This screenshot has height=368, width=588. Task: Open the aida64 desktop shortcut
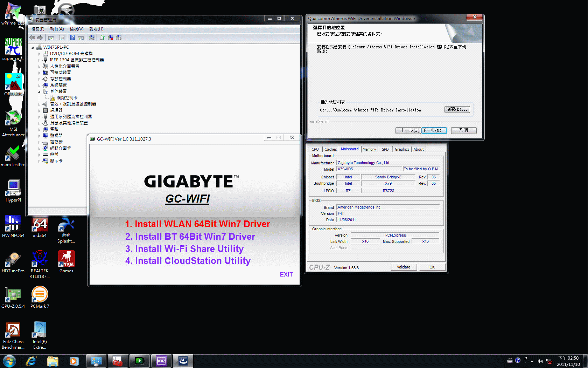(40, 226)
